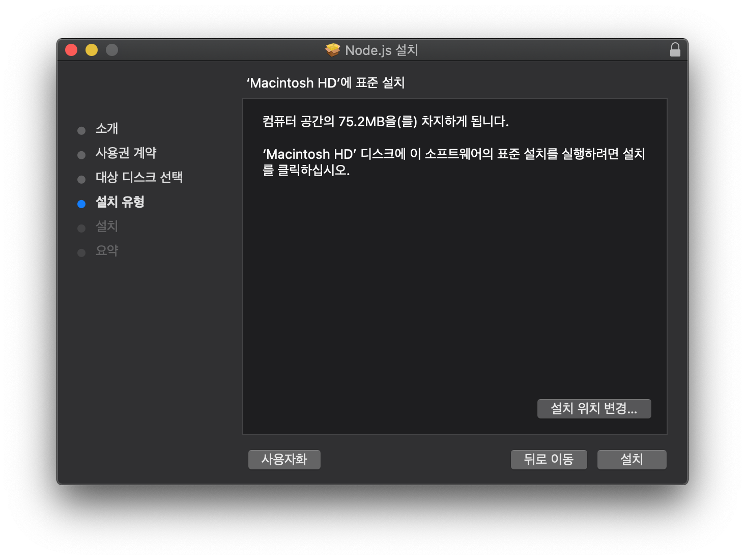Click the 설치 install button
Screen dimensions: 745x560
[x=632, y=460]
